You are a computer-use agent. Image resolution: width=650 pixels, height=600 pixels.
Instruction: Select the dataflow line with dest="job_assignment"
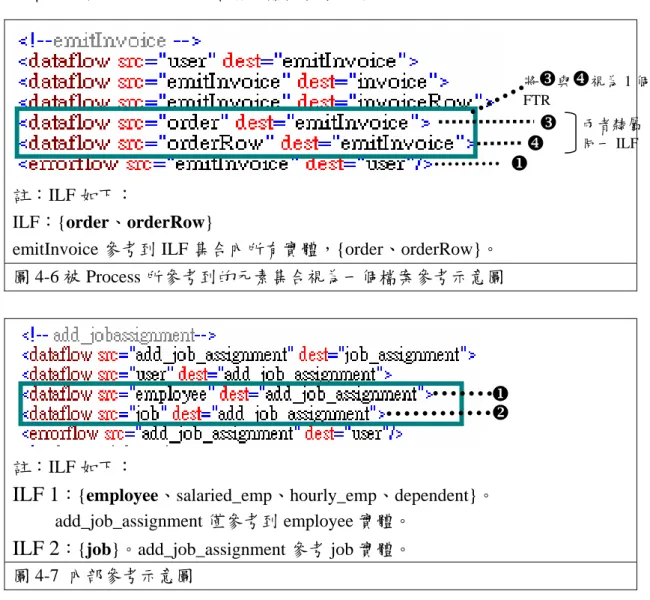point(249,355)
